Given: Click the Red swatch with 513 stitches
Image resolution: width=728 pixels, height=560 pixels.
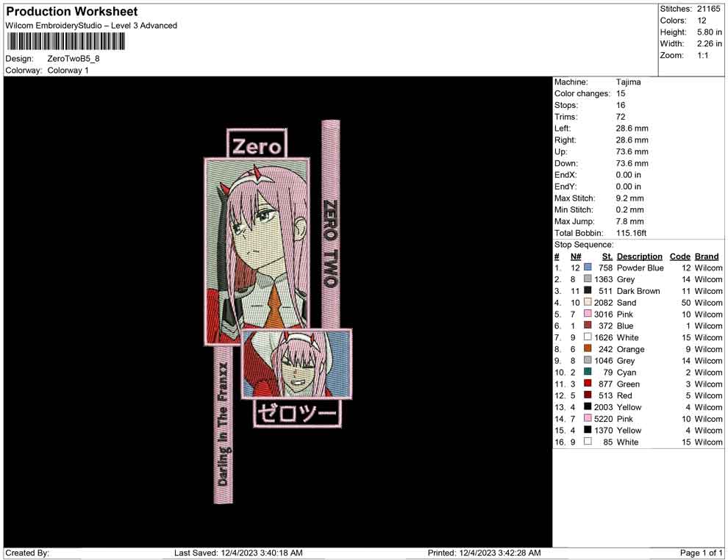Looking at the screenshot, I should click(x=588, y=395).
